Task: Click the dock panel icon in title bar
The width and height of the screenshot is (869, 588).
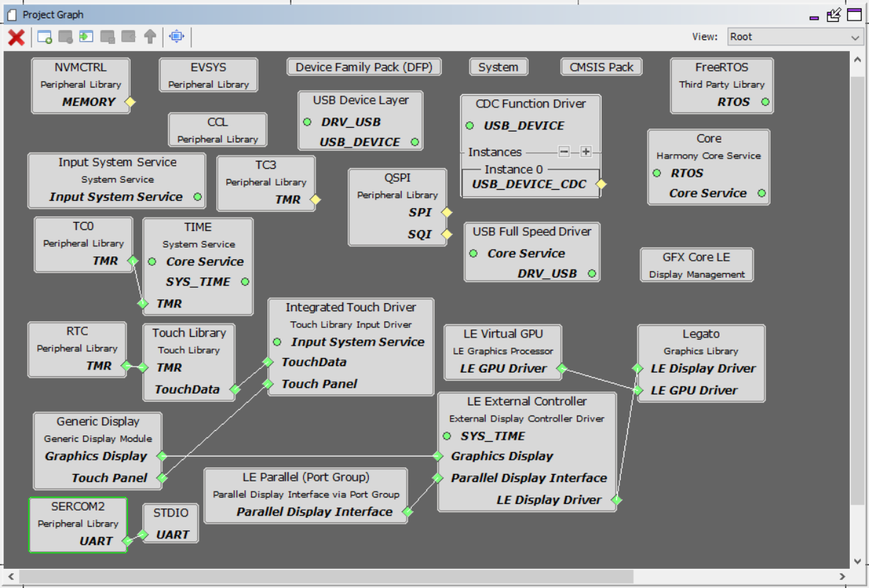Action: 834,15
